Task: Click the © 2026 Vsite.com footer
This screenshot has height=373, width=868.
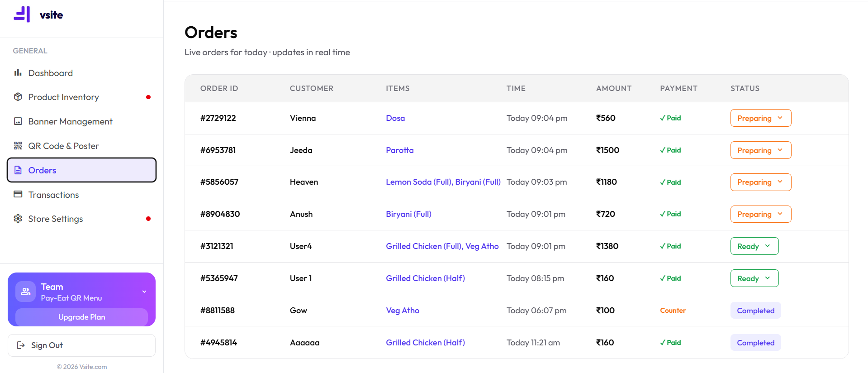Action: tap(82, 367)
